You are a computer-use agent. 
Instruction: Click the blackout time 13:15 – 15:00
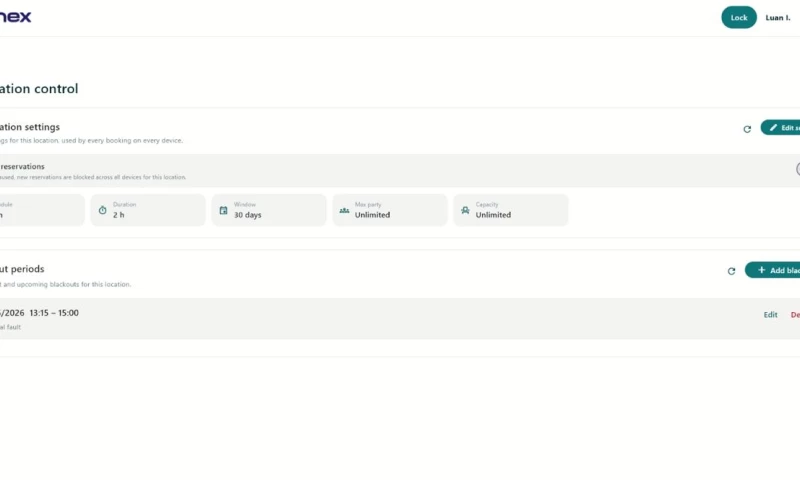pyautogui.click(x=54, y=313)
